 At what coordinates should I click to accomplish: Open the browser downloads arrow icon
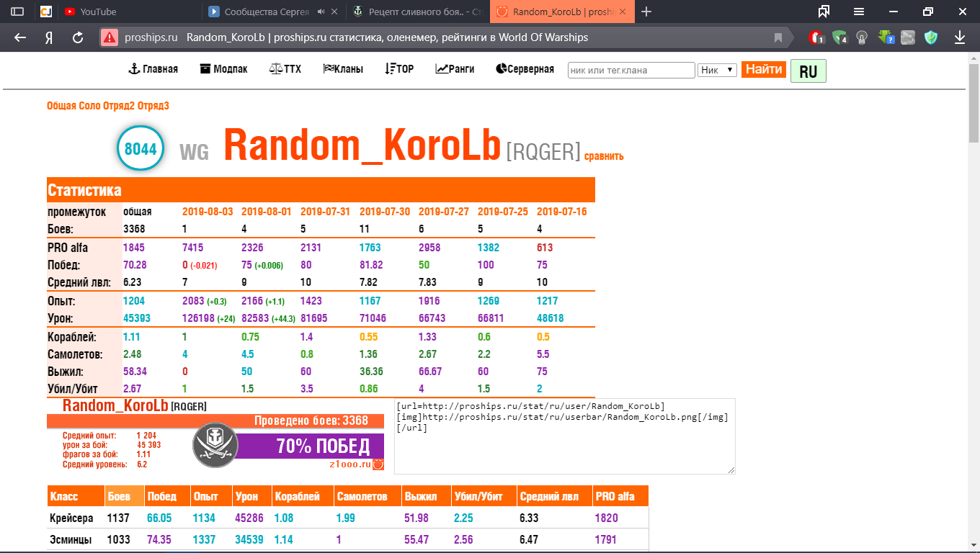click(960, 37)
